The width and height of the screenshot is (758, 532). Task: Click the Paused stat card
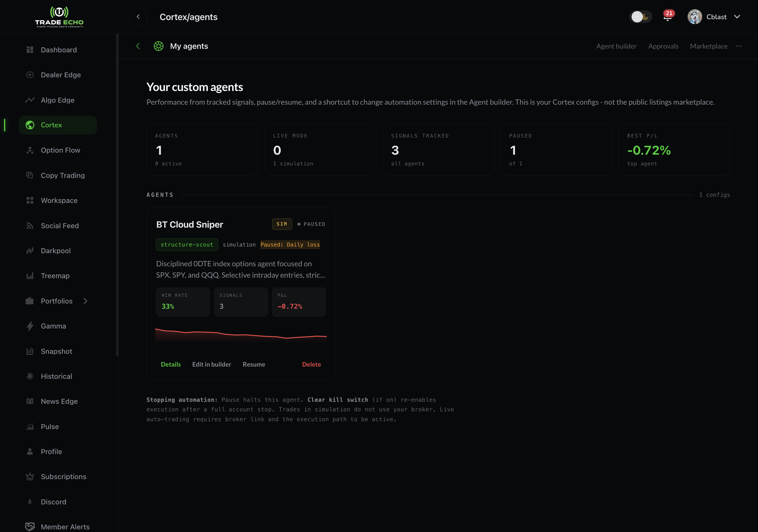556,150
